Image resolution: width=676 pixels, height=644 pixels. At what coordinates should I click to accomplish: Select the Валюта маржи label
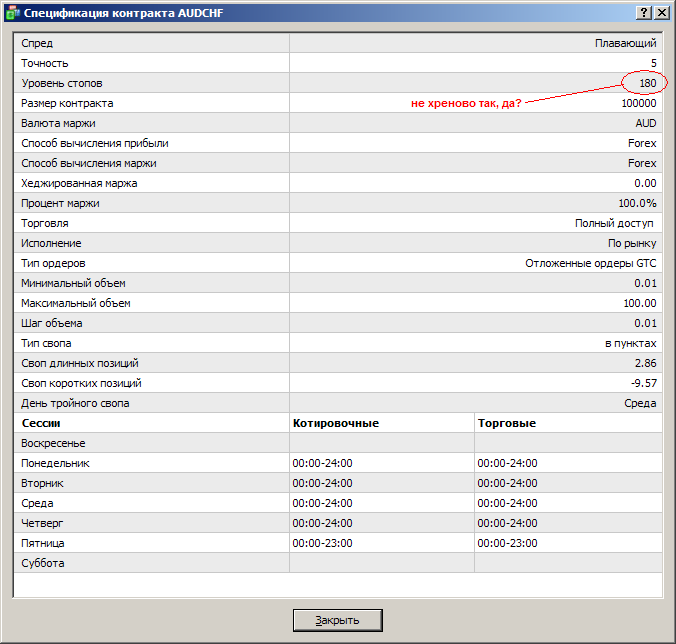(58, 123)
